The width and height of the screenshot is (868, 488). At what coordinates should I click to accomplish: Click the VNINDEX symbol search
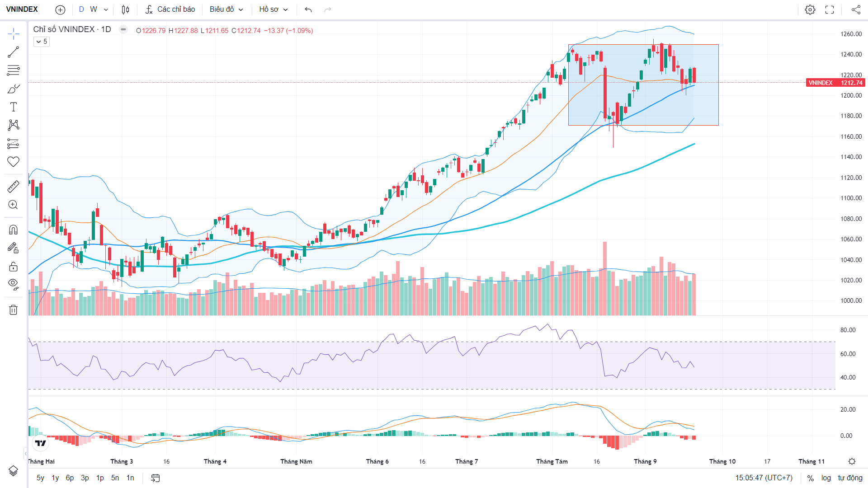[x=22, y=9]
